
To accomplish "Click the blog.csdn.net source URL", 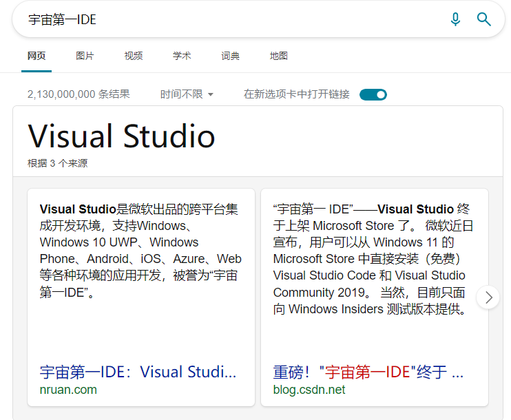I will tap(309, 390).
